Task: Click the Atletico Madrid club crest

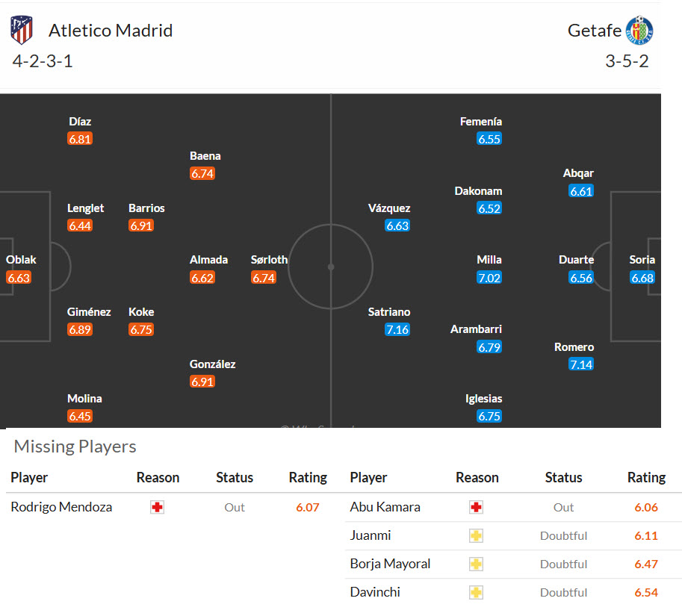Action: click(x=20, y=28)
